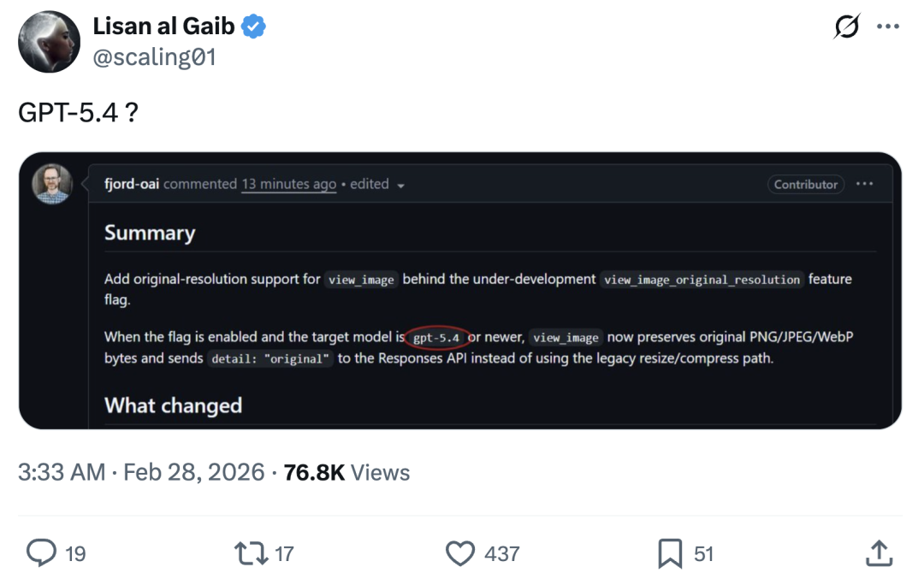
Task: Click the blue verified badge
Action: pyautogui.click(x=253, y=27)
